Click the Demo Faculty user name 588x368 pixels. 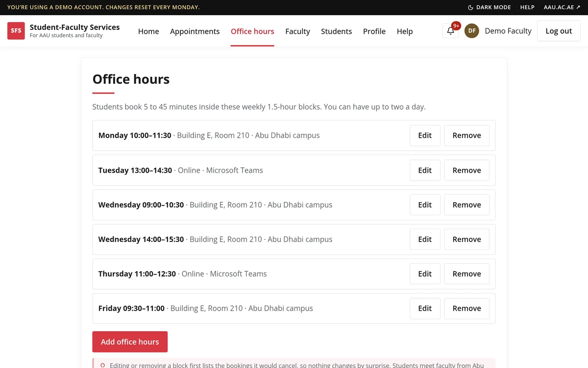(x=508, y=31)
